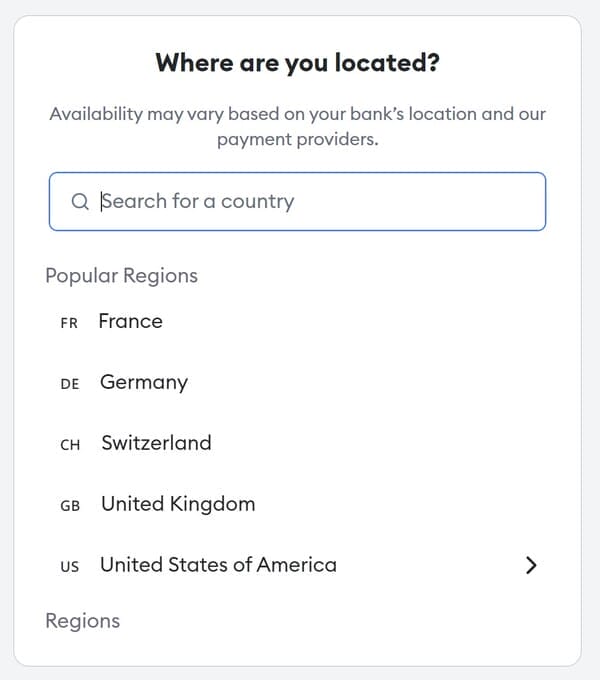This screenshot has width=600, height=680.
Task: Click the US country code badge
Action: click(70, 567)
